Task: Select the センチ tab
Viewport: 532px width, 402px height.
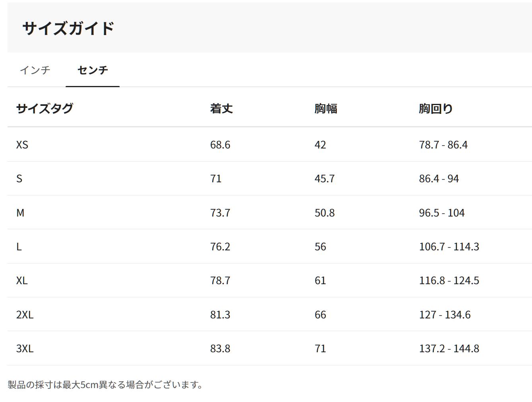Action: pyautogui.click(x=93, y=70)
